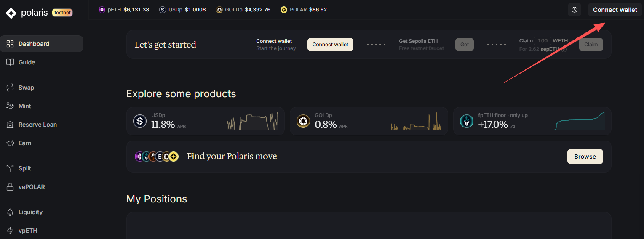Viewport: 644px width, 239px height.
Task: Focus the Claim amount field showing 100
Action: [x=543, y=41]
